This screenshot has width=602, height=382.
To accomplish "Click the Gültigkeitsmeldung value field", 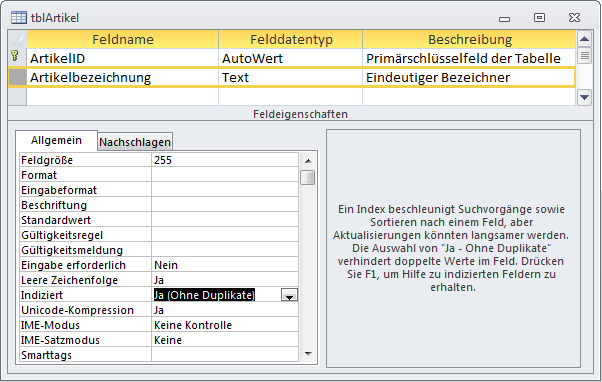I will pos(225,250).
